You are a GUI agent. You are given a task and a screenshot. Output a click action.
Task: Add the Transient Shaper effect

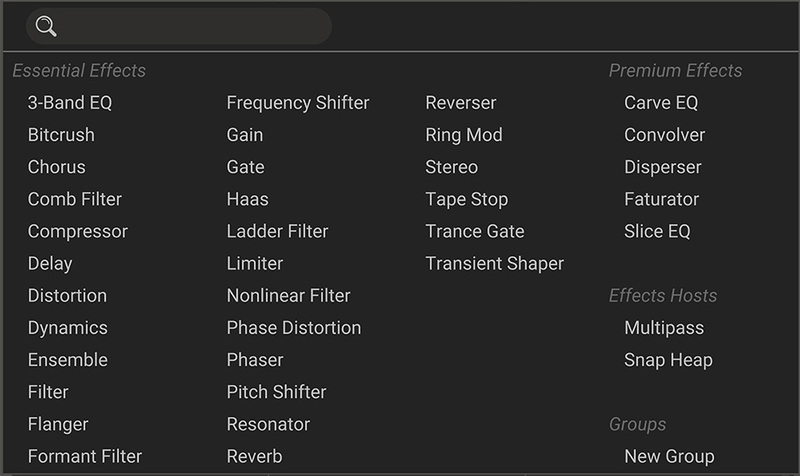pyautogui.click(x=495, y=263)
